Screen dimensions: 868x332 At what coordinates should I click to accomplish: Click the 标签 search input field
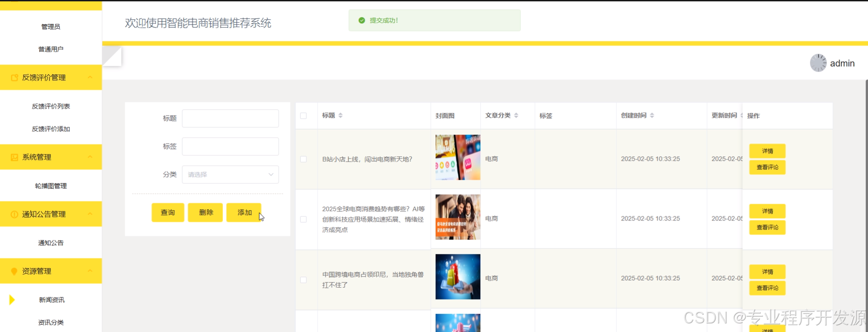[x=230, y=146]
